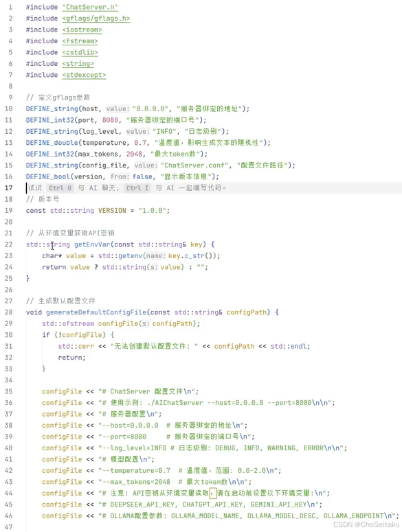Click the "--port=8080" string on line 39
Screen dimensions: 402x532
click(176, 437)
